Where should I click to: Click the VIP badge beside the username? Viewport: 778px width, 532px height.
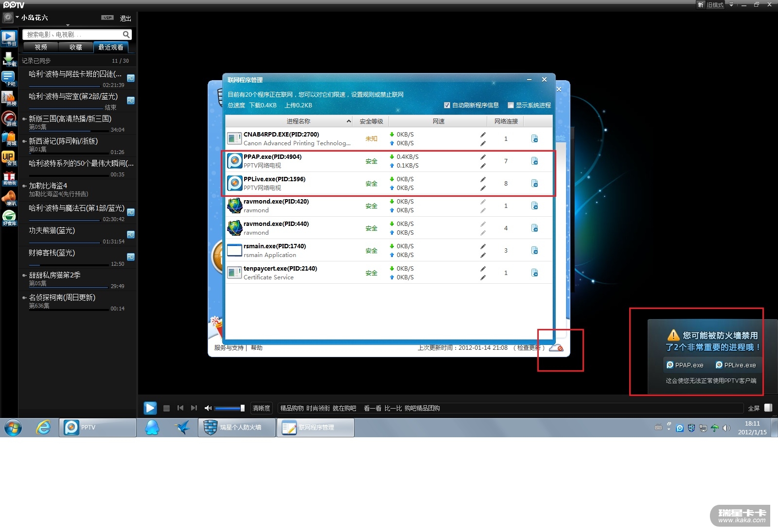click(107, 17)
